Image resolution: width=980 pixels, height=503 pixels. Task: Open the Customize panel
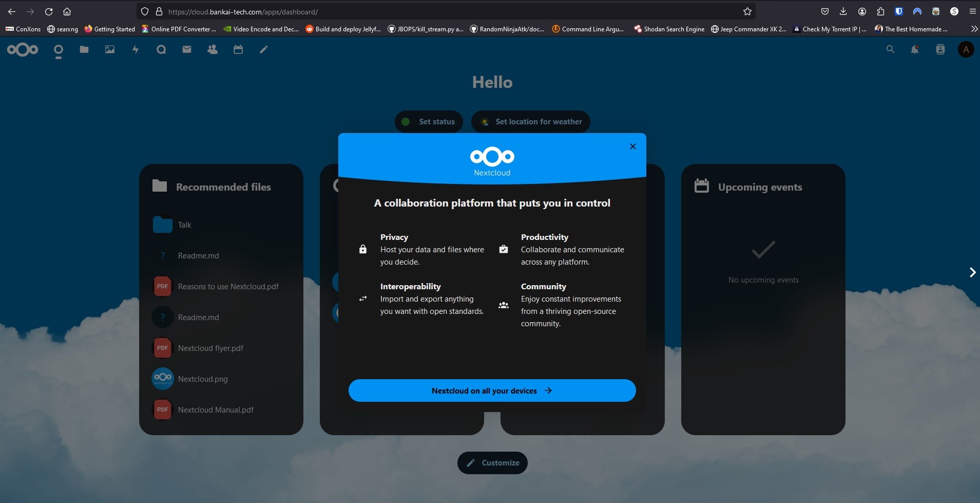492,462
